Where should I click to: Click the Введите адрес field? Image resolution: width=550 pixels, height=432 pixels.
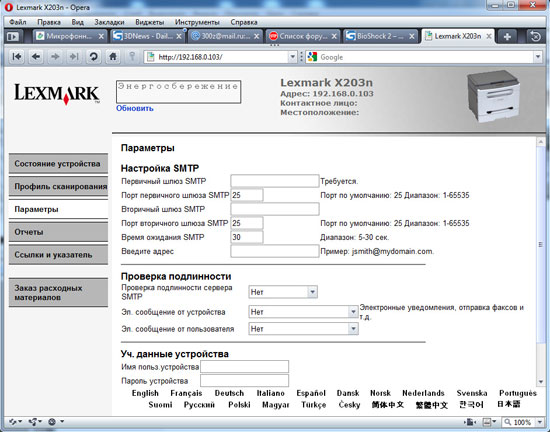pos(275,251)
